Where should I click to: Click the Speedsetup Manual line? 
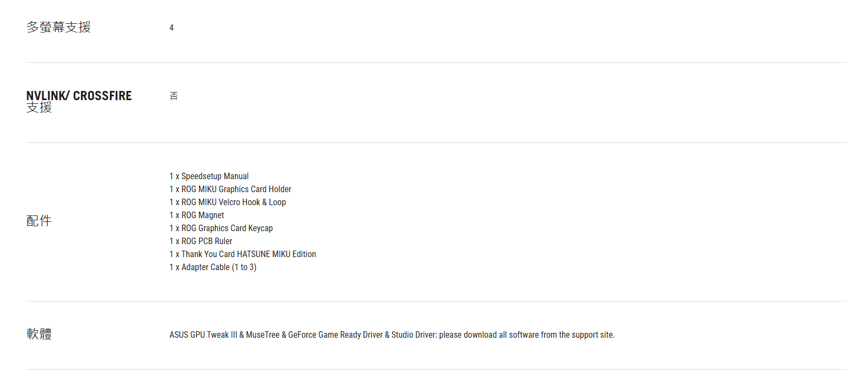click(209, 176)
